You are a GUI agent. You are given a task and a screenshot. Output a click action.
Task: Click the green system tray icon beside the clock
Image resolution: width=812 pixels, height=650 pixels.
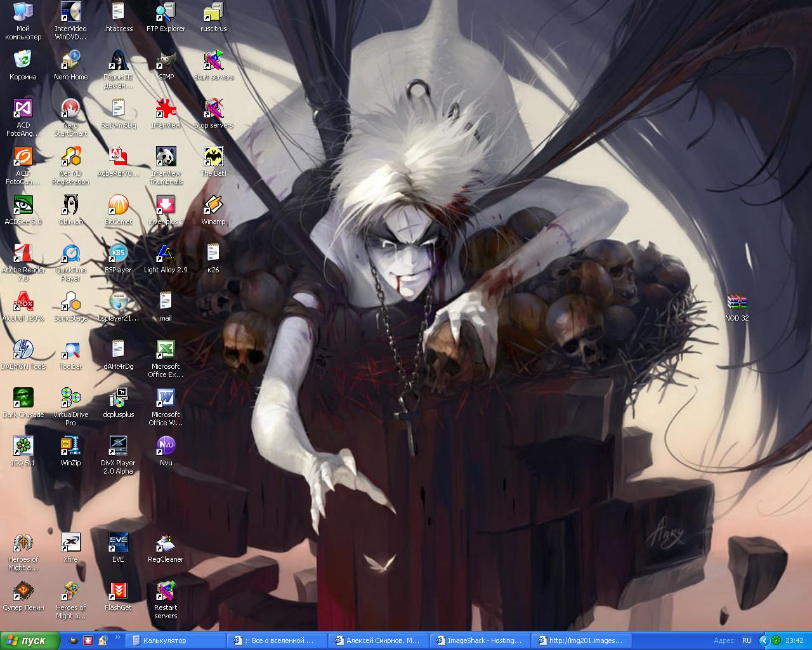[776, 640]
